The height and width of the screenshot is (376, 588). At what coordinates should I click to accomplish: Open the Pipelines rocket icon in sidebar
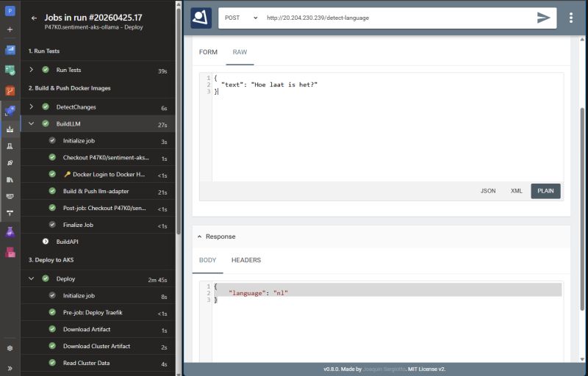click(x=10, y=111)
